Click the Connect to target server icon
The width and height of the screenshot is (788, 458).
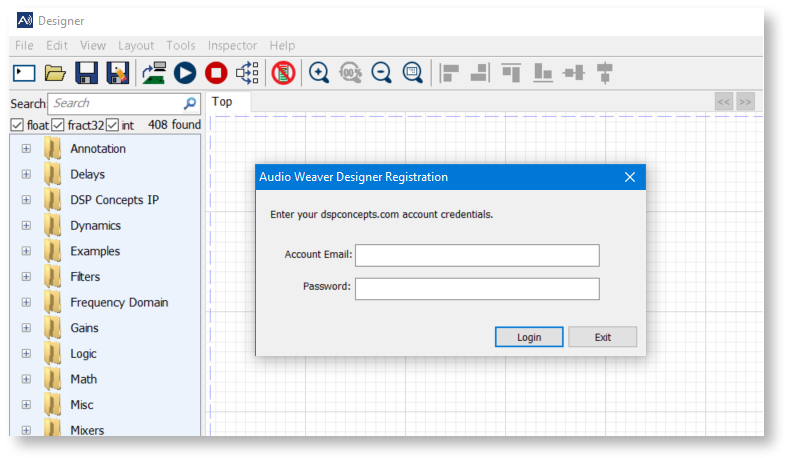point(154,72)
